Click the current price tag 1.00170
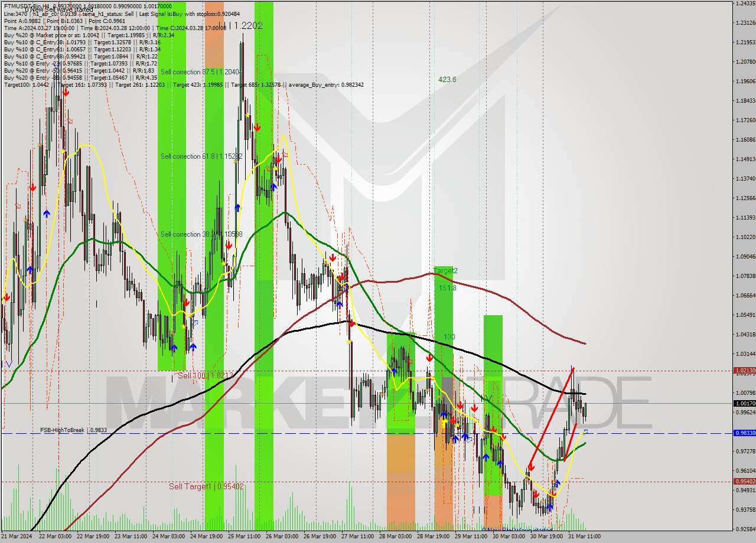This screenshot has height=543, width=756. click(x=744, y=403)
